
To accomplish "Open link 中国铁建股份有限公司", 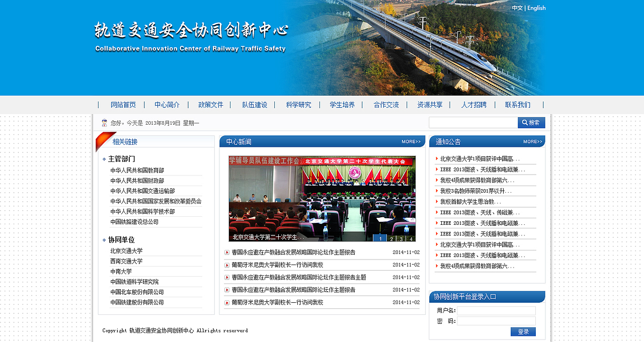I will tap(137, 302).
